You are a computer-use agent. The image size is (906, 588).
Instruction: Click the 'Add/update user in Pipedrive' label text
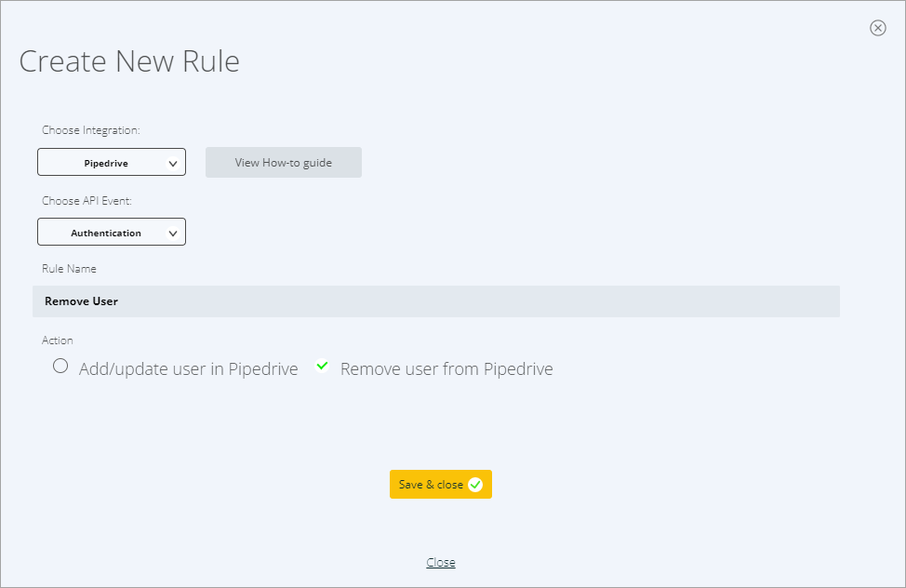click(189, 368)
